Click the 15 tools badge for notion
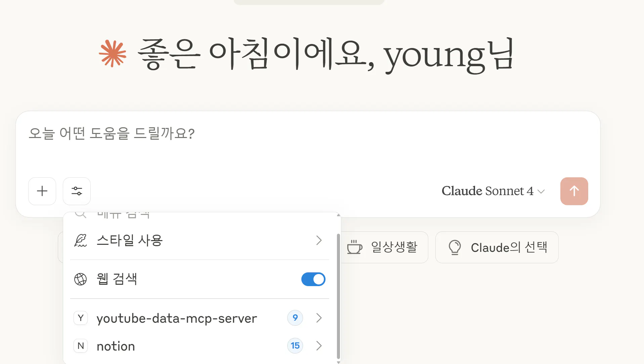Screen dimensions: 644x364 coord(295,346)
